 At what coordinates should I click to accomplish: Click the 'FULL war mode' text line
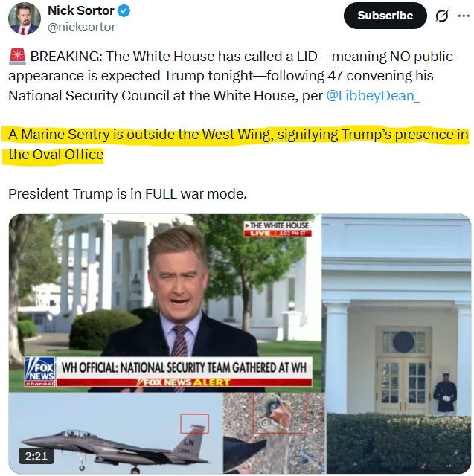(127, 193)
